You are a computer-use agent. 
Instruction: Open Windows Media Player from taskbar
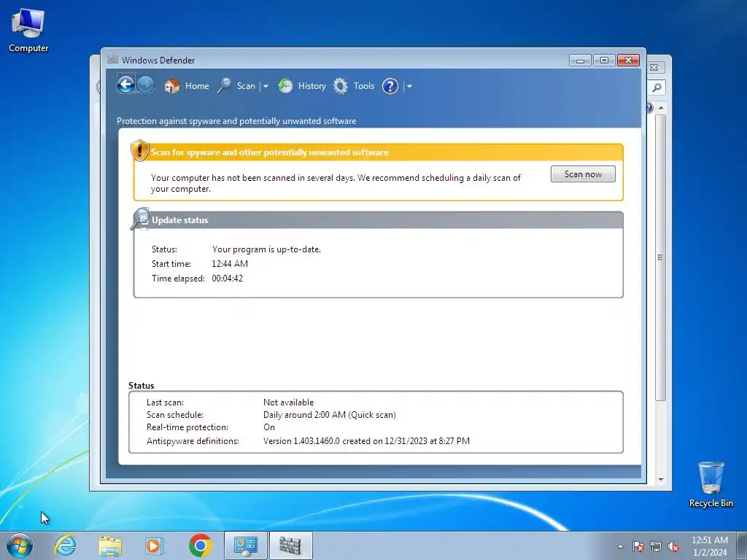154,545
